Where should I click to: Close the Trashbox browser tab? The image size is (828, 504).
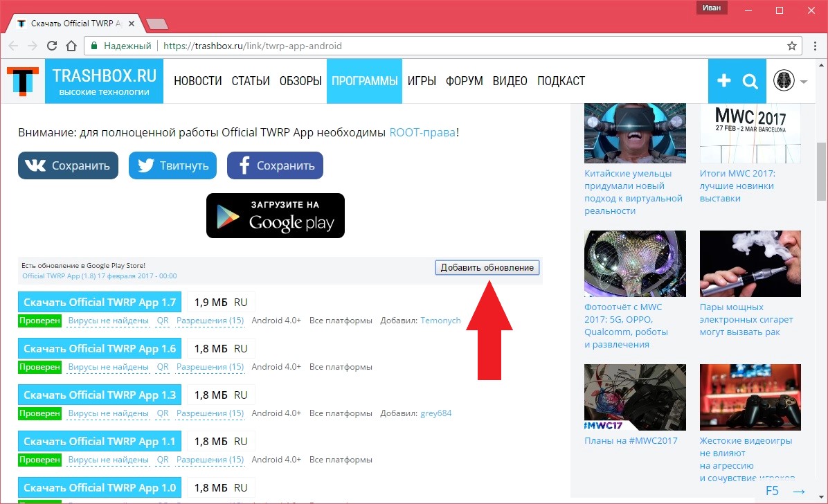132,24
